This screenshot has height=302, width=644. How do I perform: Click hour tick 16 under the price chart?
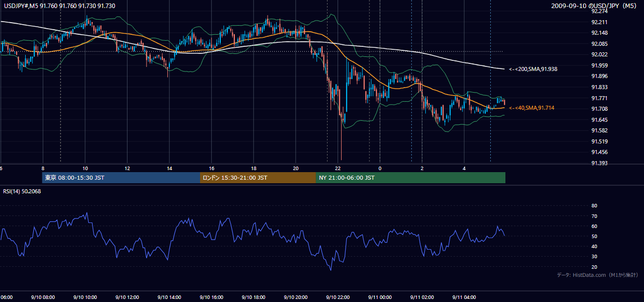(x=212, y=169)
